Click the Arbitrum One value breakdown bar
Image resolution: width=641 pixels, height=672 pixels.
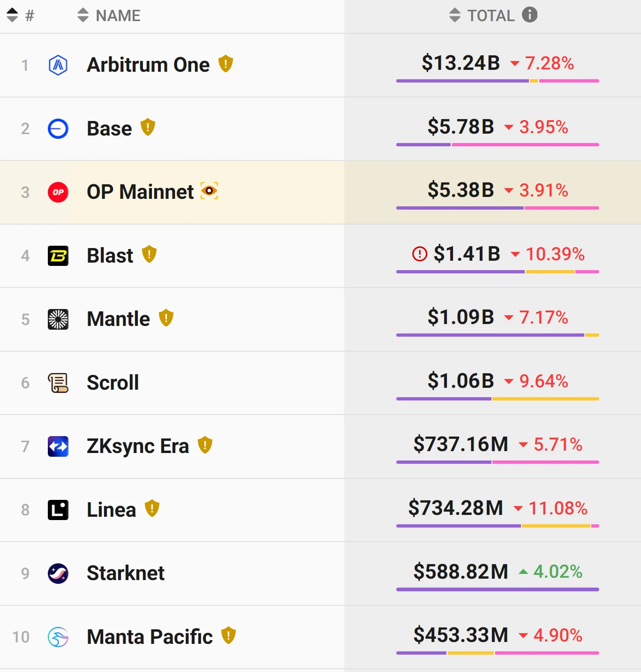[x=498, y=81]
